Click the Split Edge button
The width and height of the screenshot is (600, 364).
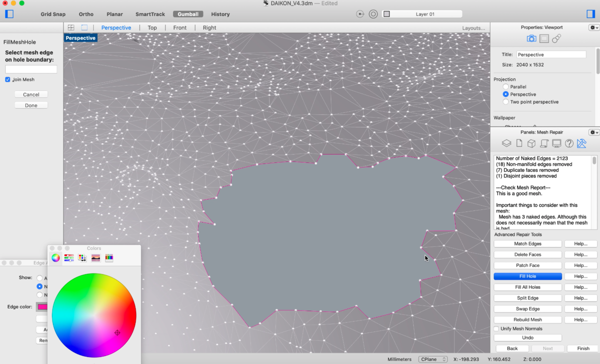pos(527,298)
